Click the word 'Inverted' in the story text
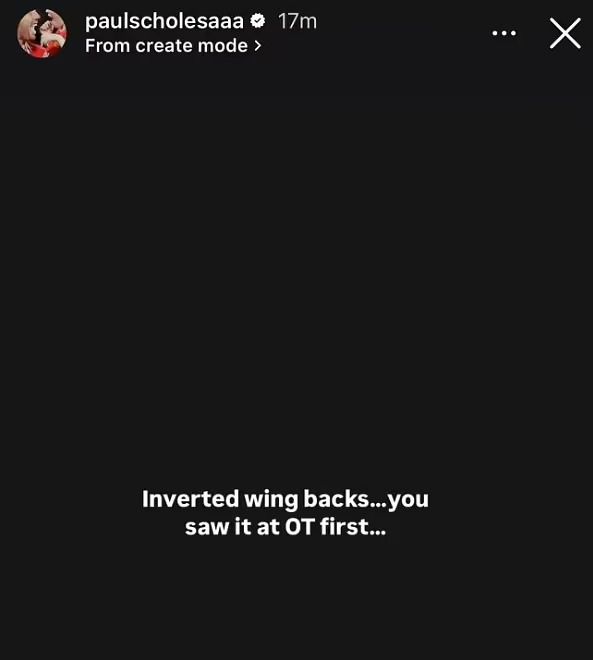 tap(190, 499)
